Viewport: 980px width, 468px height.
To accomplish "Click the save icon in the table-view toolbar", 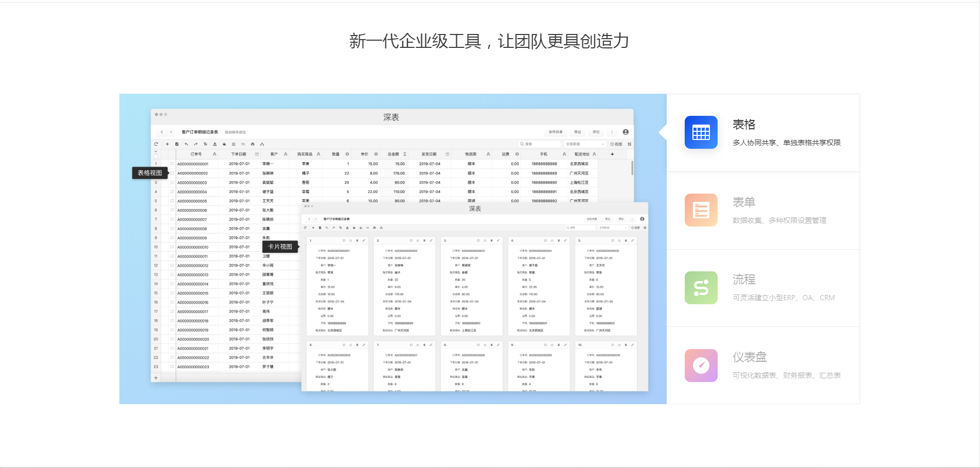I will coord(177,144).
